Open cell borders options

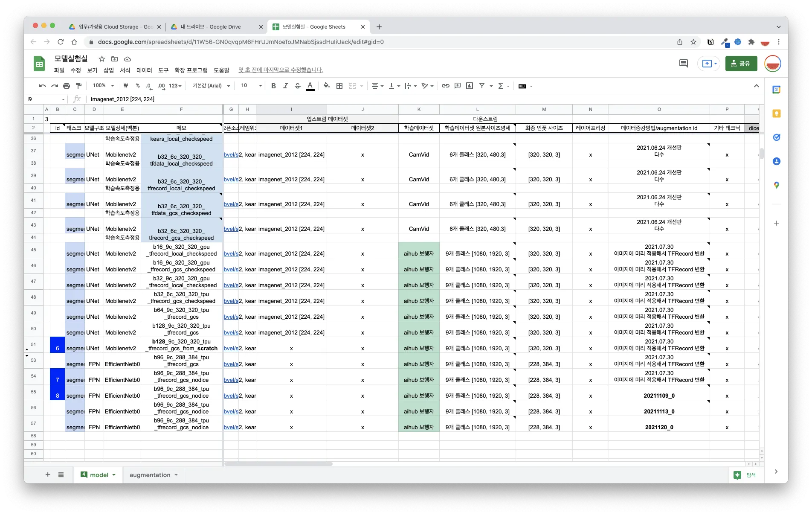[339, 86]
